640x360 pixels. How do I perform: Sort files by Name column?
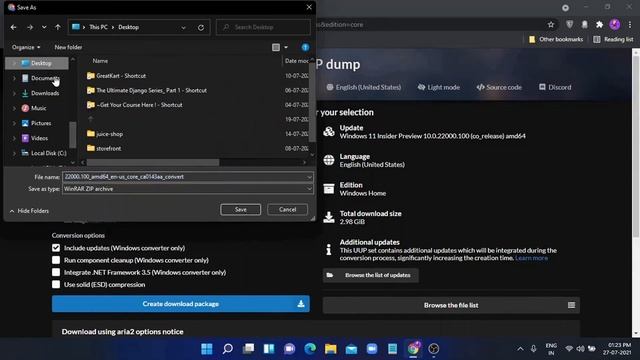pyautogui.click(x=100, y=61)
